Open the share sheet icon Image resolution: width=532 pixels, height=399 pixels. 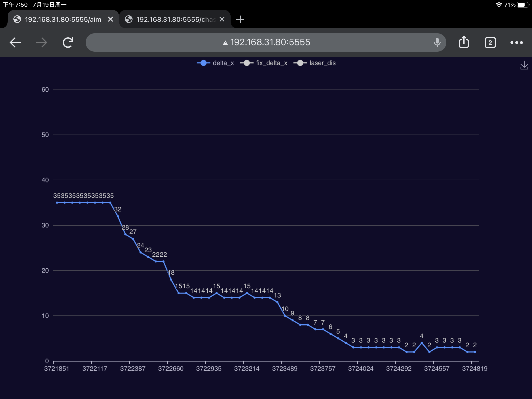point(464,43)
